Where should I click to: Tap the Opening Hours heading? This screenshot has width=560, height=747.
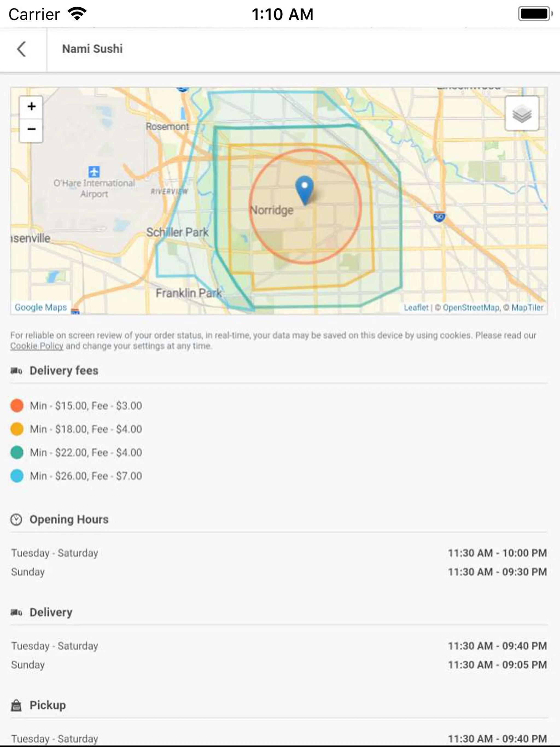point(69,520)
